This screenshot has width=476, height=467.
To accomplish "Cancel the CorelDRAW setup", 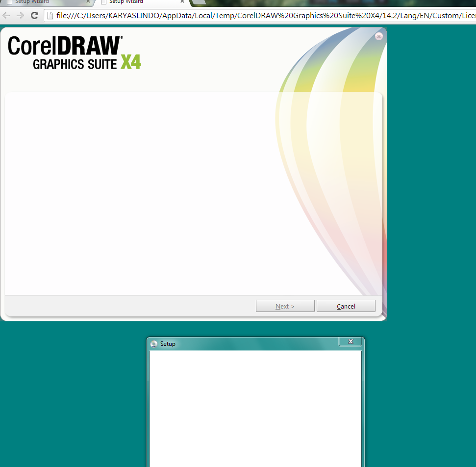I will pyautogui.click(x=346, y=306).
